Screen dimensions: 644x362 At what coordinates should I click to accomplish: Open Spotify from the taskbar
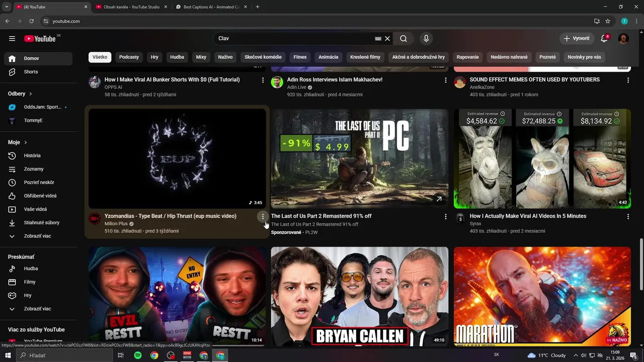point(138,355)
